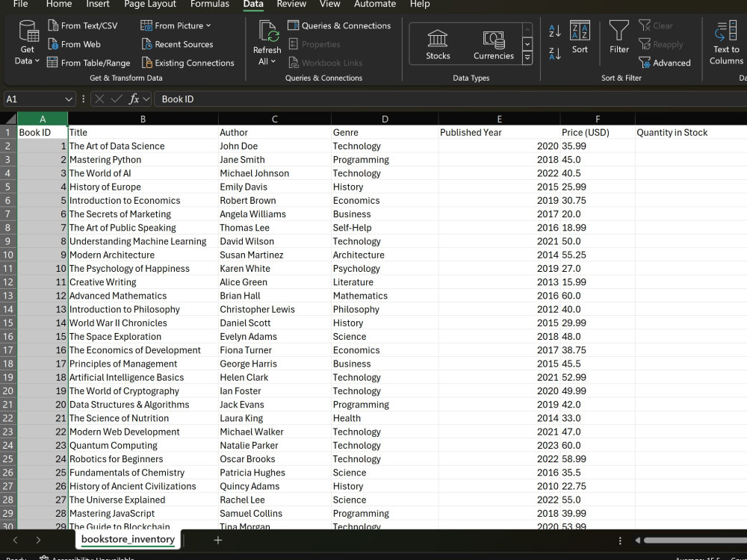
Task: Select the cell 'Mastering Python'
Action: click(x=143, y=160)
